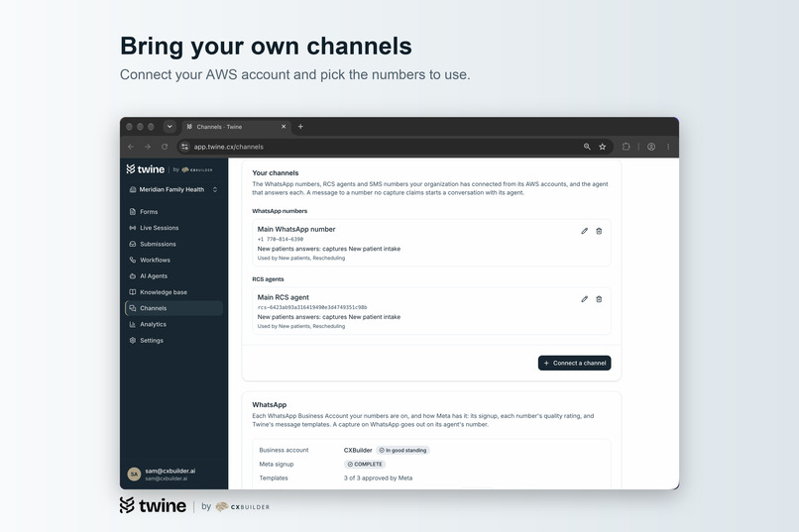Select the Channels - Twine browser tab

pyautogui.click(x=236, y=127)
